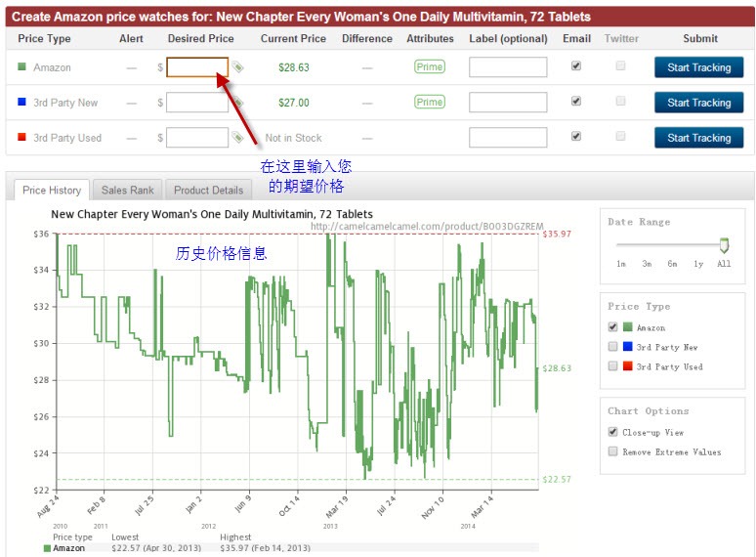Screen dimensions: 756x557
Task: Click Label field in Amazon row
Action: [x=508, y=67]
